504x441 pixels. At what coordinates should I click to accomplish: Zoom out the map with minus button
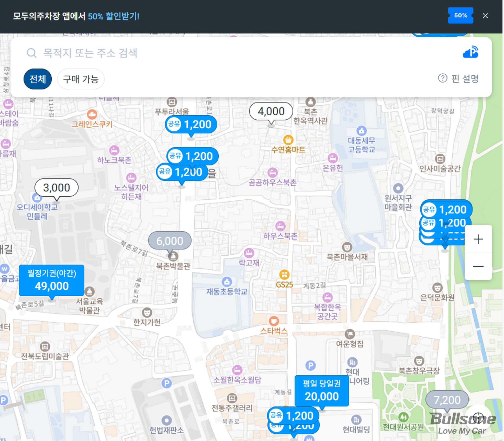pos(478,266)
